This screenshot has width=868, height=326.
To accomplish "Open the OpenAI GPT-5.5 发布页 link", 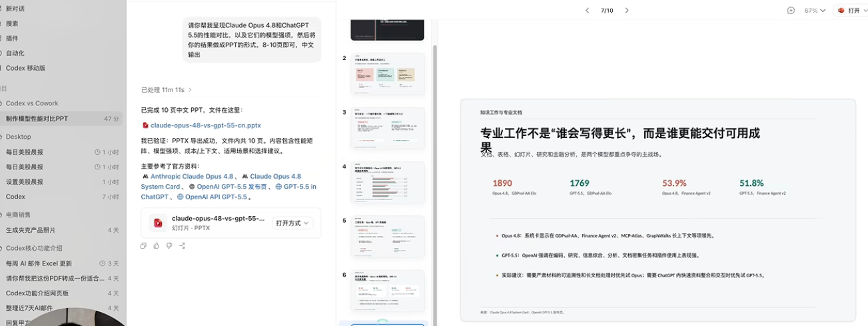I will (x=233, y=187).
